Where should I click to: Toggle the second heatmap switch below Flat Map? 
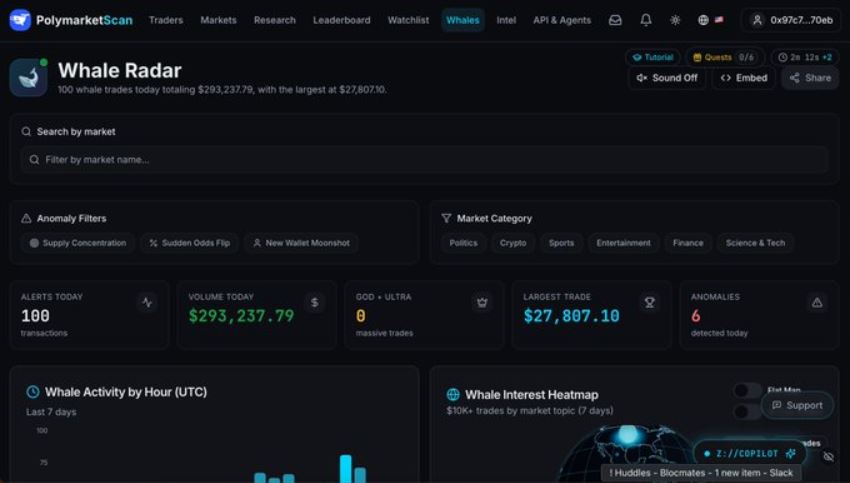(x=747, y=411)
